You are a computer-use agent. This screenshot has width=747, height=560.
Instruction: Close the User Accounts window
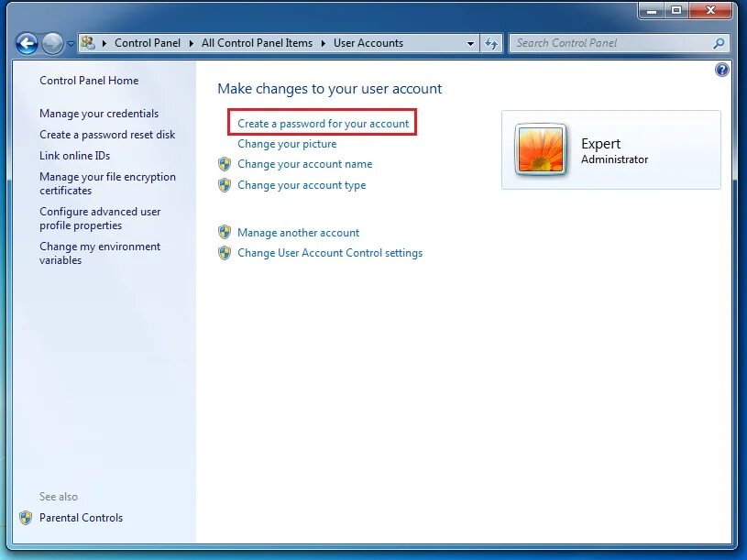pos(710,10)
